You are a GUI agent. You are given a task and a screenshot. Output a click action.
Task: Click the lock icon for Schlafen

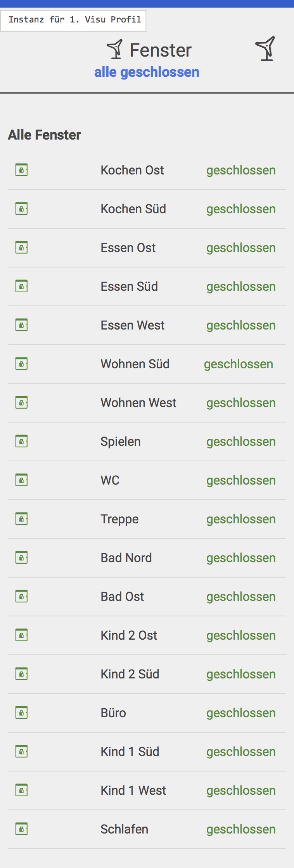(21, 829)
